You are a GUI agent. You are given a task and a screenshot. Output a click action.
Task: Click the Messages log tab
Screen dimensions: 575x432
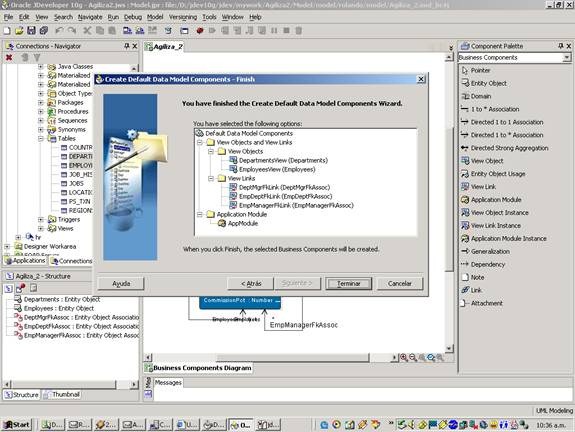(x=168, y=382)
